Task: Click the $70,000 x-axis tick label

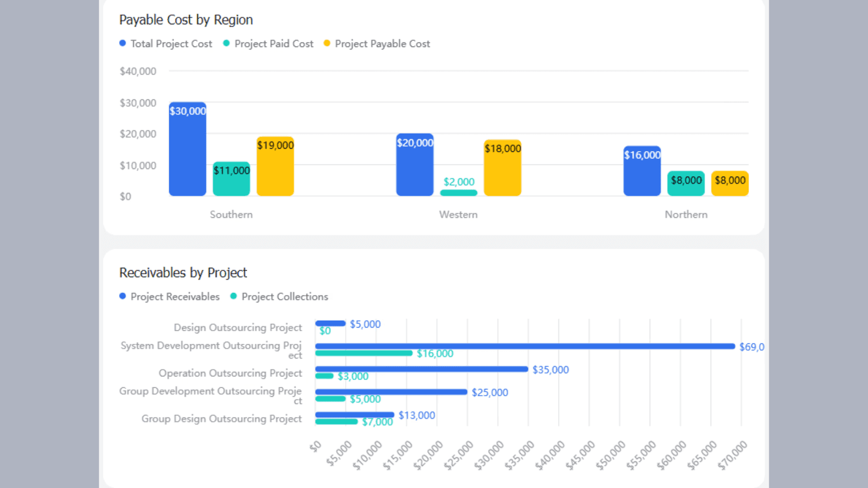Action: tap(732, 454)
